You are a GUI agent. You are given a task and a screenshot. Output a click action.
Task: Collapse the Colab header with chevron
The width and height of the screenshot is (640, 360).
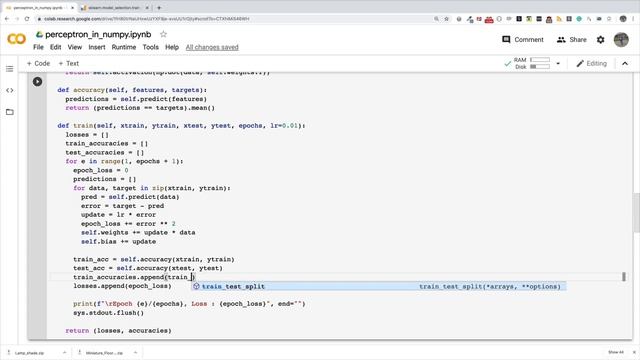[x=625, y=64]
